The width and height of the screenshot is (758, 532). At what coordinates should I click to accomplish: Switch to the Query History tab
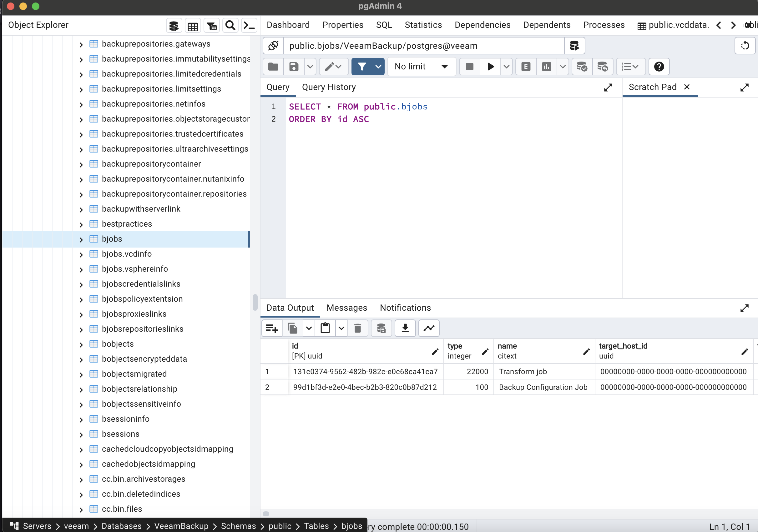pos(329,87)
